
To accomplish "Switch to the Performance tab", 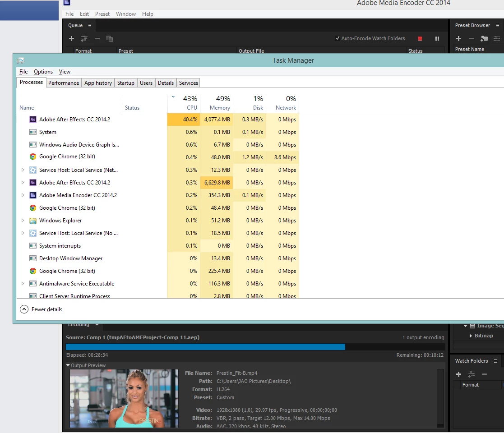I will 64,83.
